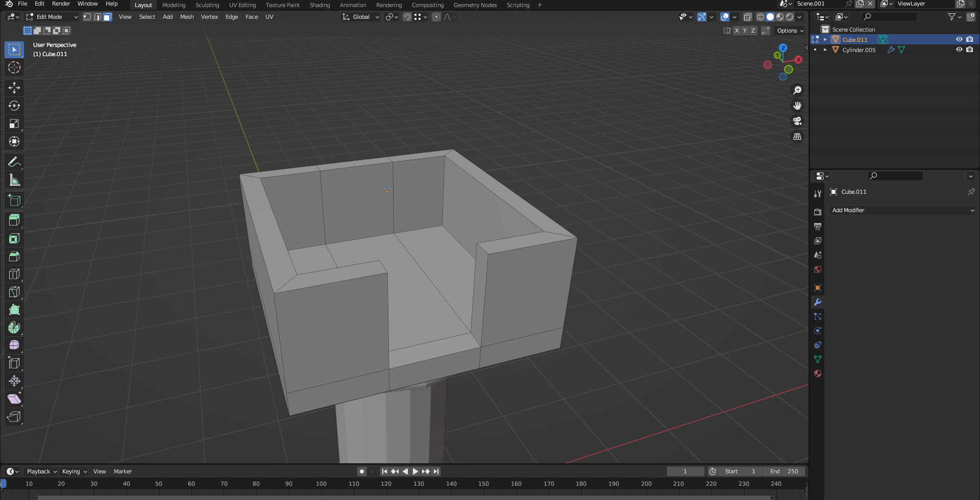Switch to the UV Editing workspace tab
Screen dimensions: 980x500
coord(242,5)
